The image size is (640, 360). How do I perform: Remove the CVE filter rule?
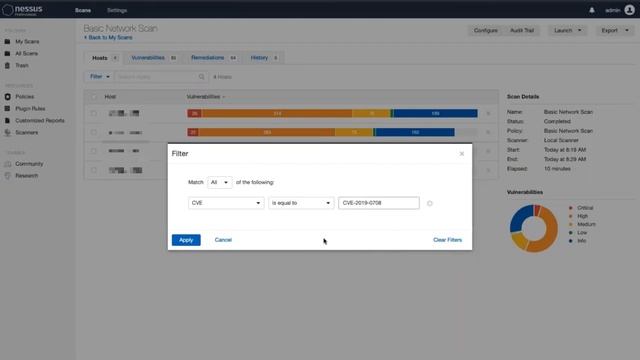429,203
